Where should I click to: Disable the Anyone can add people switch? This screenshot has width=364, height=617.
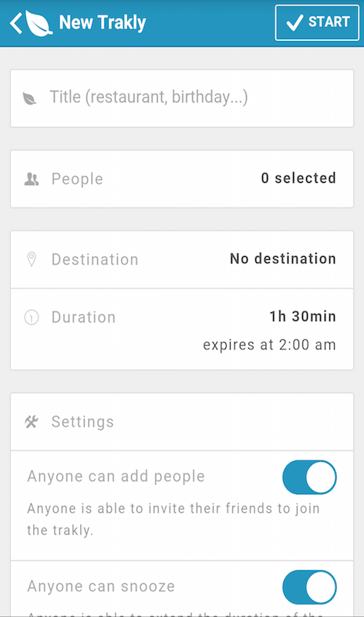coord(309,477)
